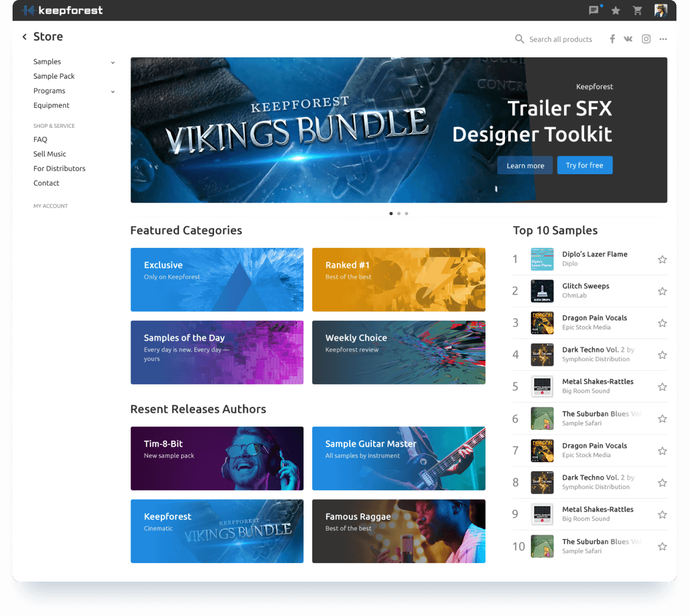Open the chat messages icon
This screenshot has width=689, height=616.
[x=594, y=10]
